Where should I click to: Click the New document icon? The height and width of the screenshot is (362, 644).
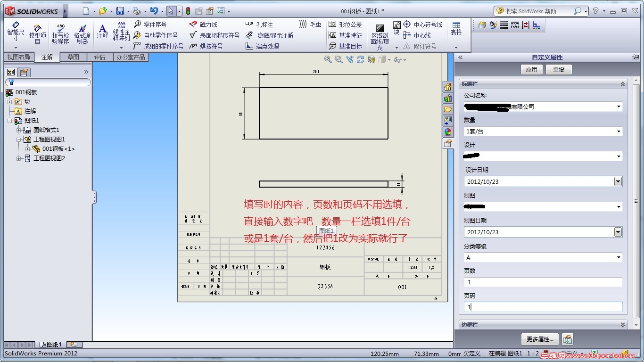click(x=85, y=11)
